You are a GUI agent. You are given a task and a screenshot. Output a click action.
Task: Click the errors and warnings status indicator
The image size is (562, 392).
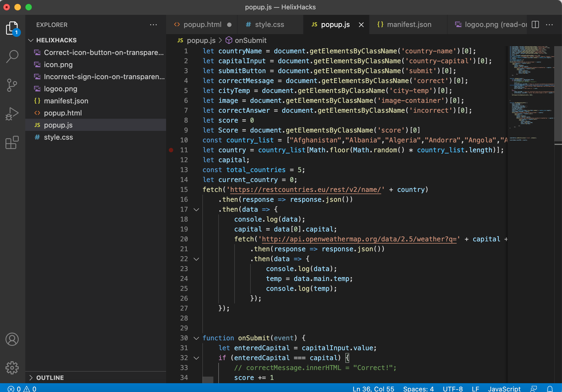click(x=22, y=389)
